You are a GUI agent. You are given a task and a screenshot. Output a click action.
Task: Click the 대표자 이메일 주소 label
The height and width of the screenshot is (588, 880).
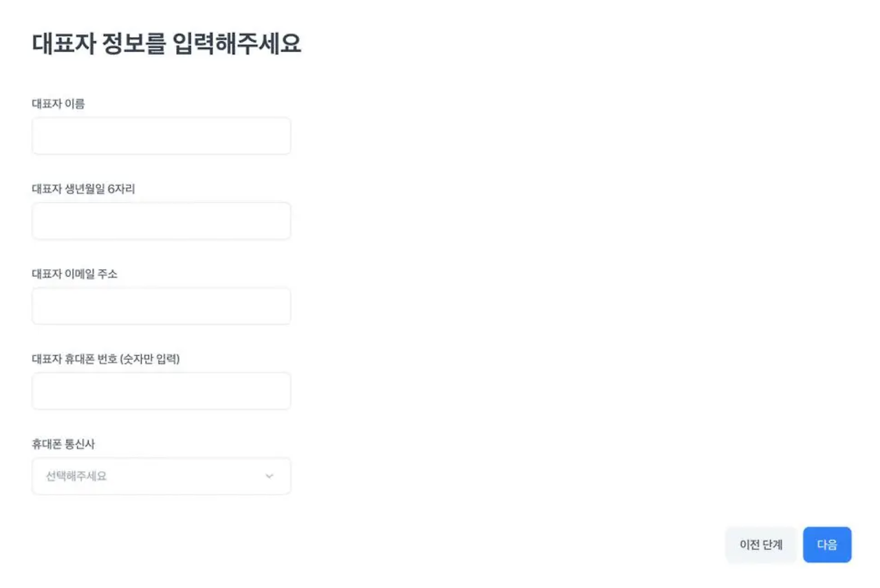click(x=74, y=273)
